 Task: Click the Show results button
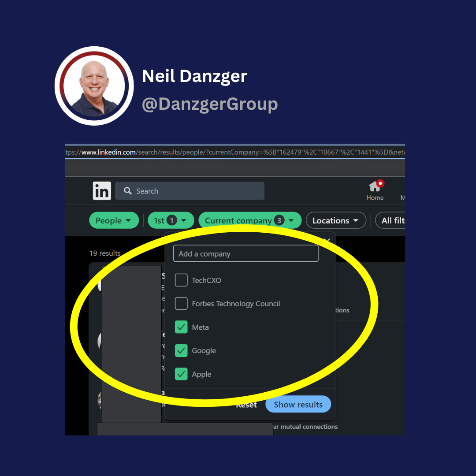click(x=298, y=405)
